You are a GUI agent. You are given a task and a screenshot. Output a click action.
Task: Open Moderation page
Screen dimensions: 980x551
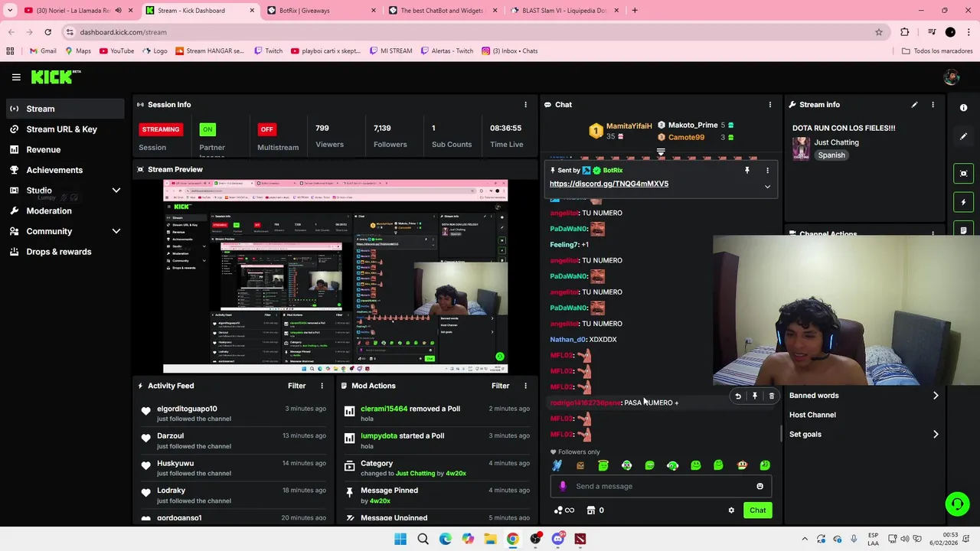pyautogui.click(x=64, y=211)
